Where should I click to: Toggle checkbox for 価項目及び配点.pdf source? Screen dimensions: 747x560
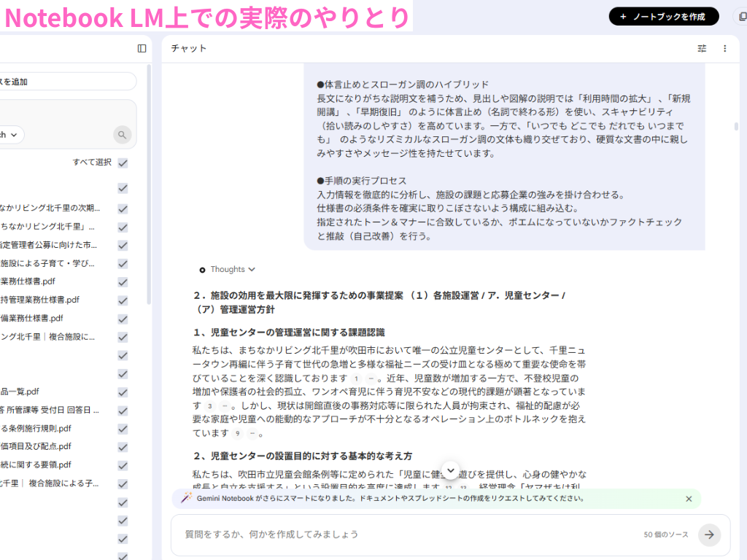pos(123,447)
